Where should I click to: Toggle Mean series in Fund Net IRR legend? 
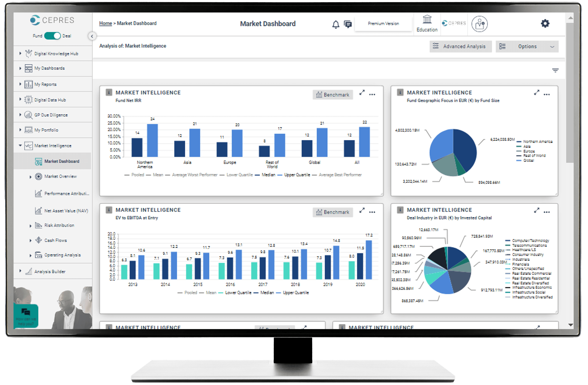[155, 175]
